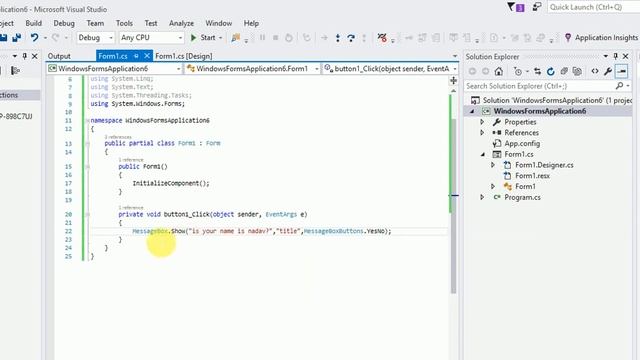This screenshot has height=360, width=640.
Task: Click the Step Over arrow icon
Action: click(x=351, y=38)
